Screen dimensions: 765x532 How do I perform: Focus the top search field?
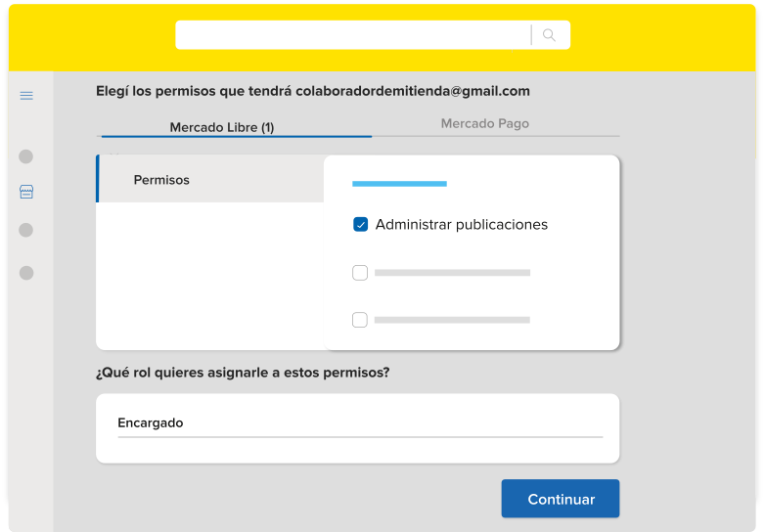(x=353, y=35)
